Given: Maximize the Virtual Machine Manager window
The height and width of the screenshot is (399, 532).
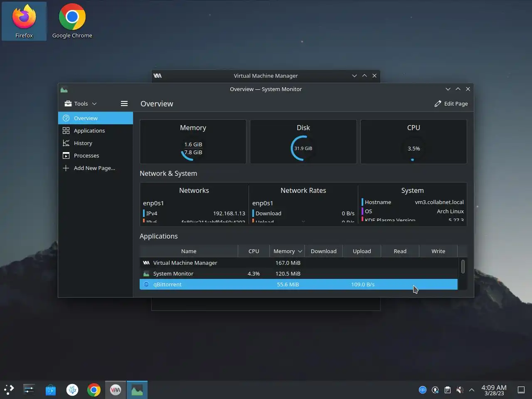Looking at the screenshot, I should point(365,76).
